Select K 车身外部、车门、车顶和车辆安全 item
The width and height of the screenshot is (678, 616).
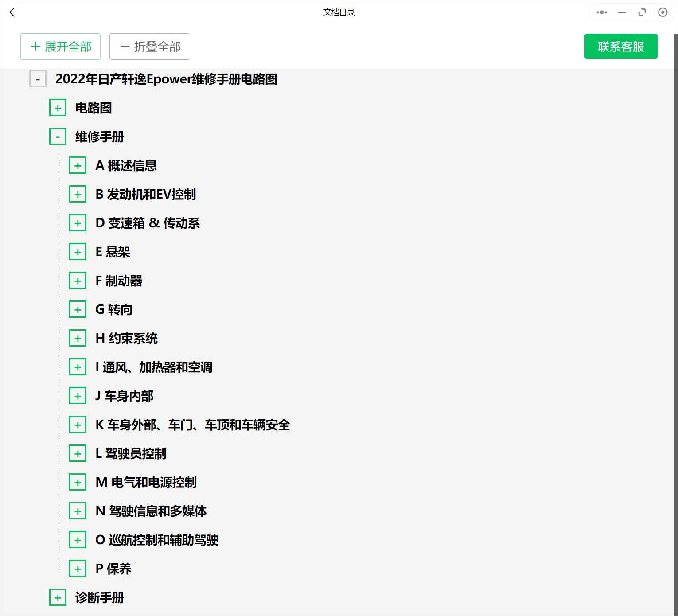(193, 425)
